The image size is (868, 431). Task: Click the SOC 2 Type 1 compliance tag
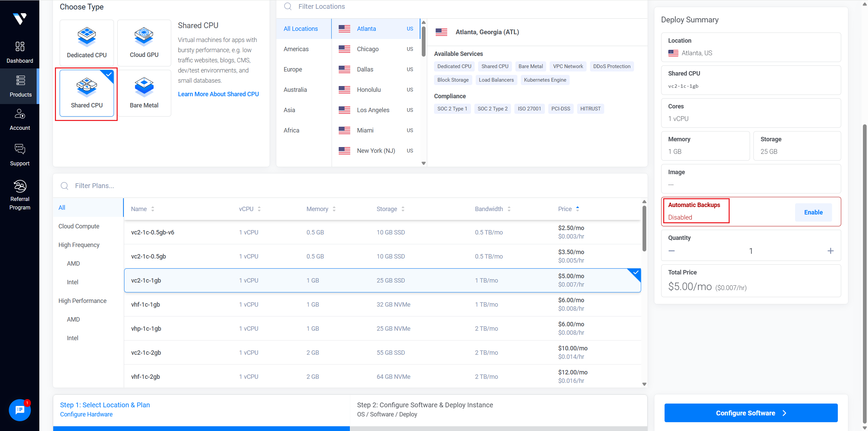[x=452, y=109]
